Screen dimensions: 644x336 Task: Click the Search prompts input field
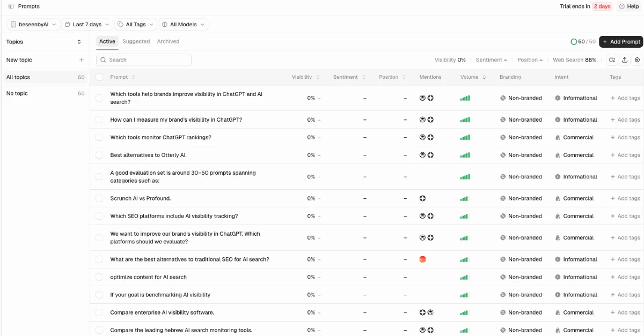[144, 60]
